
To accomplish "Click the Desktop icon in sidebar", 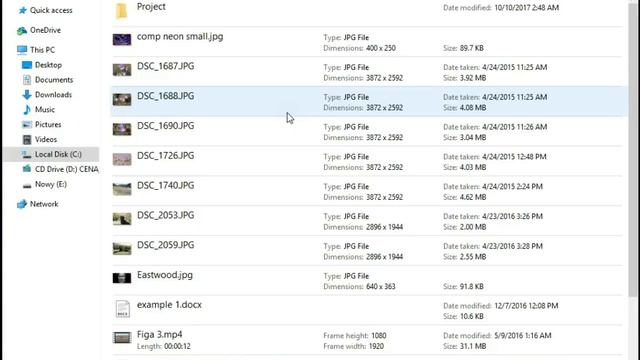I will coord(27,65).
